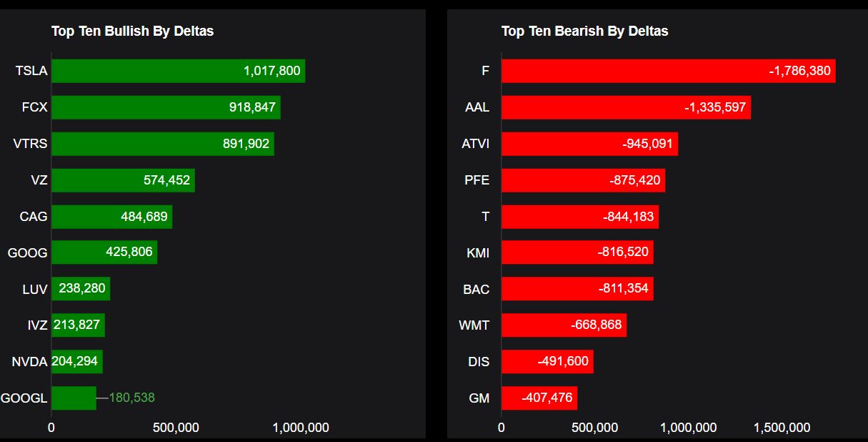Click the WMT bar showing -668,868
Screen dimensions: 868x442
click(x=564, y=325)
